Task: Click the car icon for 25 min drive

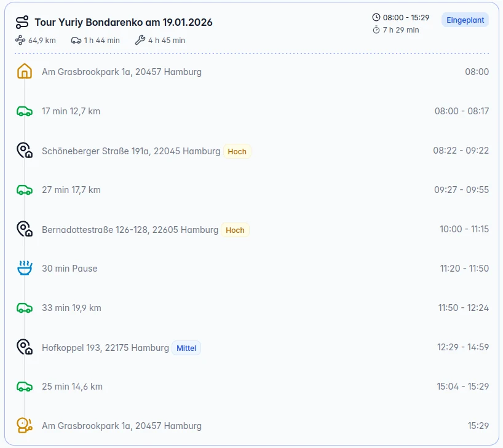Action: coord(25,387)
